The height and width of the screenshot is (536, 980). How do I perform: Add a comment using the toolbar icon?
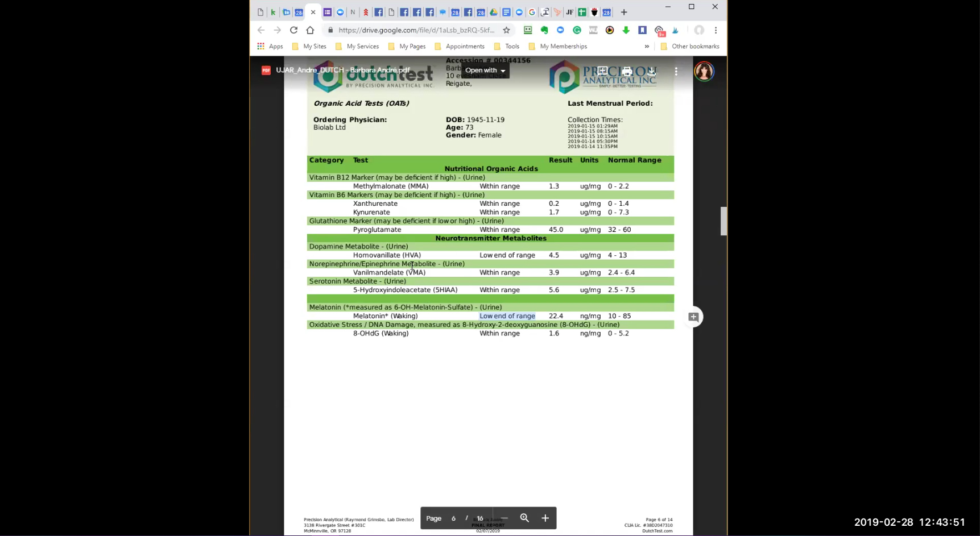pyautogui.click(x=602, y=71)
